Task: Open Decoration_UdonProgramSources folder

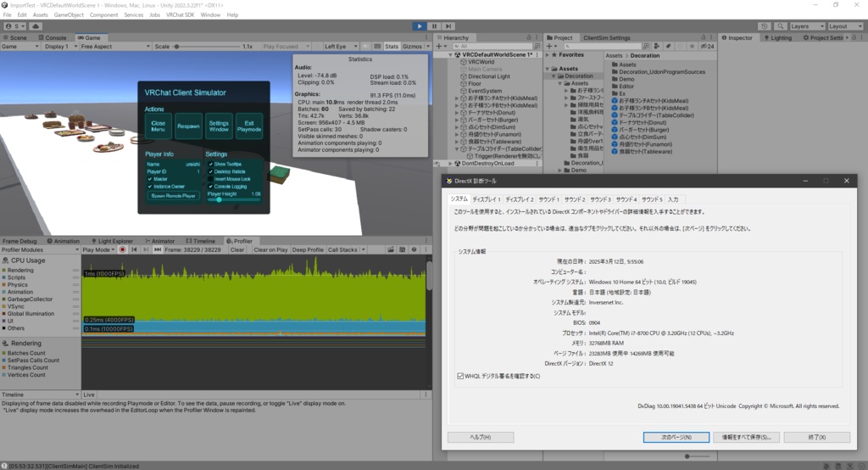Action: click(x=658, y=72)
